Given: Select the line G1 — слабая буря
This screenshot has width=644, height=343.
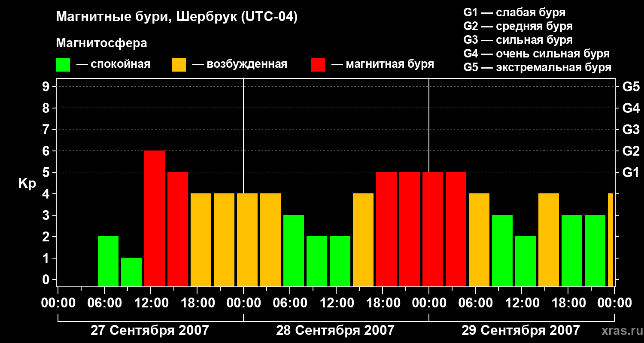Looking at the screenshot, I should 514,12.
